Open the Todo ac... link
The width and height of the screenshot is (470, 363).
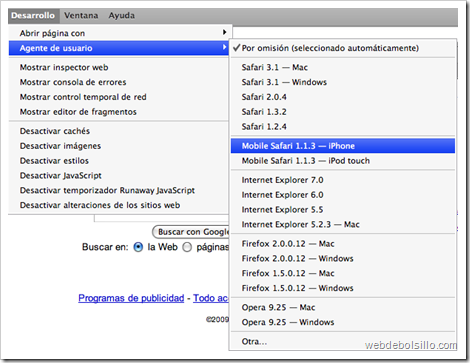[211, 298]
